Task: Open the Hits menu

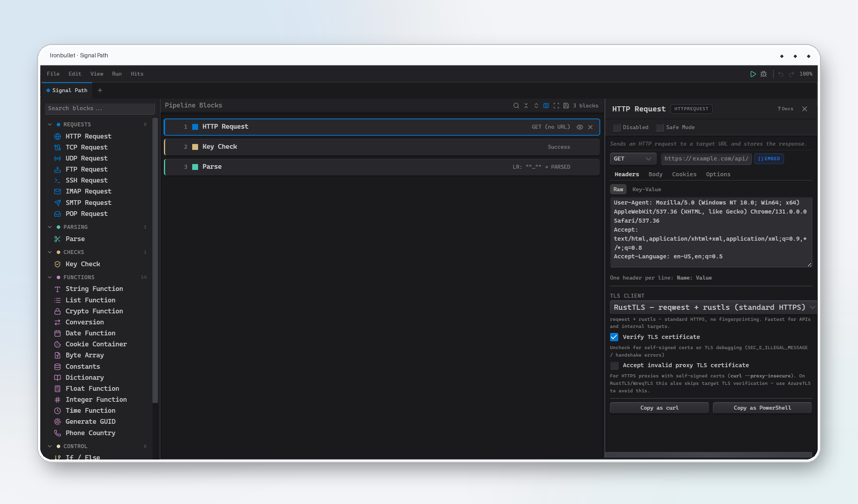Action: [x=137, y=74]
